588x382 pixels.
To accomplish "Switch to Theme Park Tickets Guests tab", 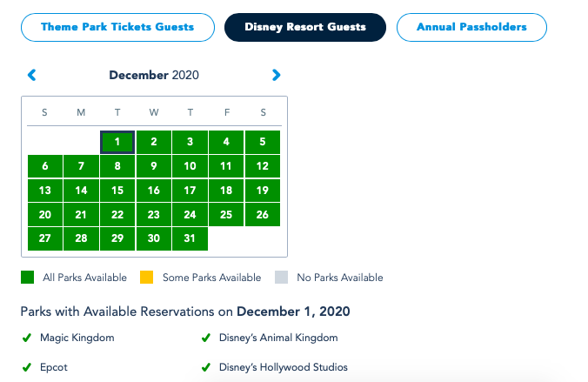I will (x=117, y=27).
